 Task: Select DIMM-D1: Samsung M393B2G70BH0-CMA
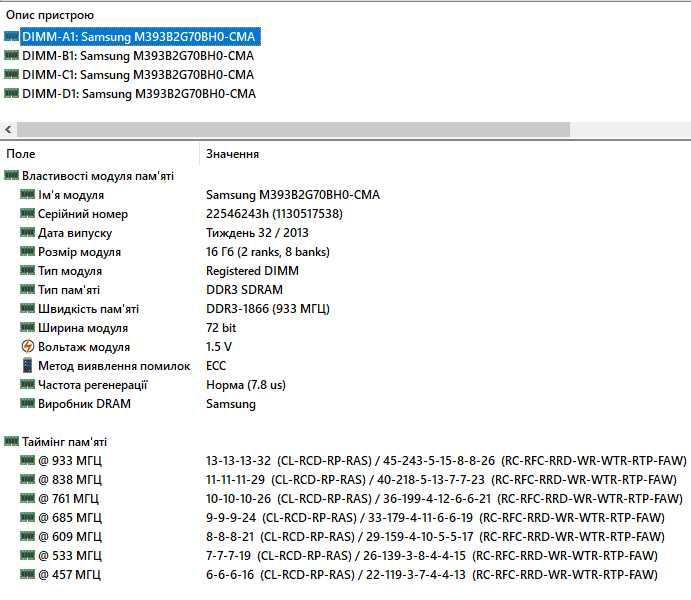coord(139,94)
